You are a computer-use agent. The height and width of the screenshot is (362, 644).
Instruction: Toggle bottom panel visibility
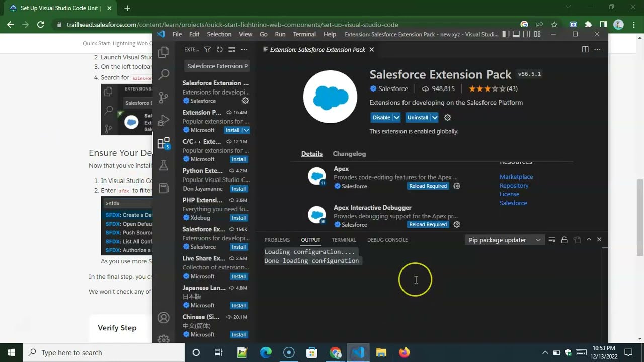[x=516, y=34]
